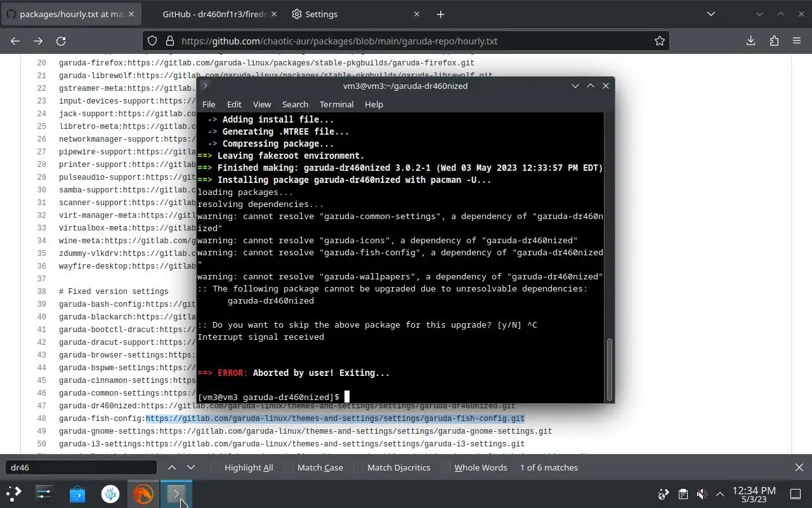This screenshot has width=812, height=508.
Task: Open terminal Edit menu
Action: tap(234, 104)
